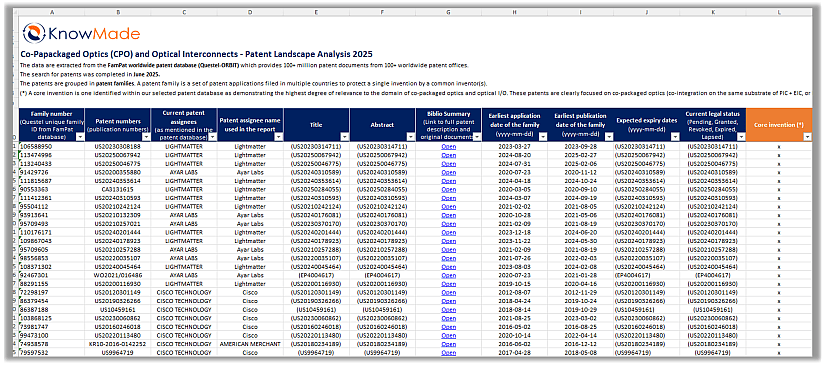The height and width of the screenshot is (365, 825).
Task: Select AMERICAN MERCHANT assignee name cell
Action: [x=250, y=344]
